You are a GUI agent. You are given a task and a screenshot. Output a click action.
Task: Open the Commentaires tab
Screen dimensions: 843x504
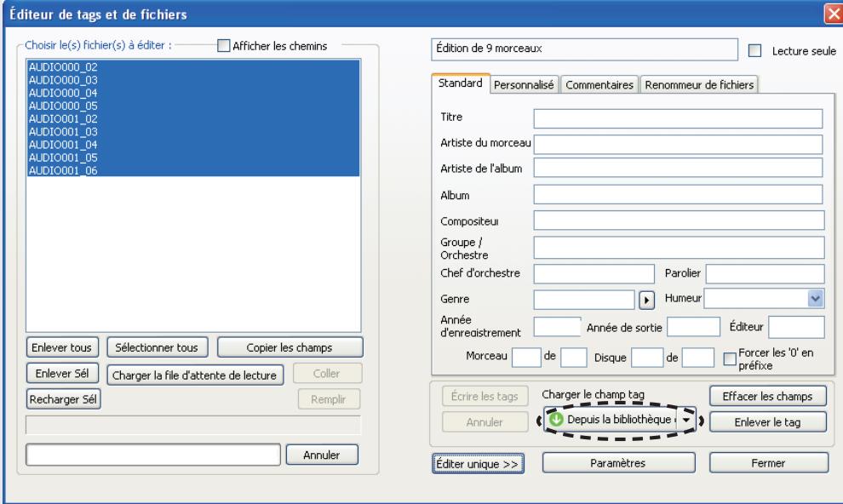click(599, 85)
